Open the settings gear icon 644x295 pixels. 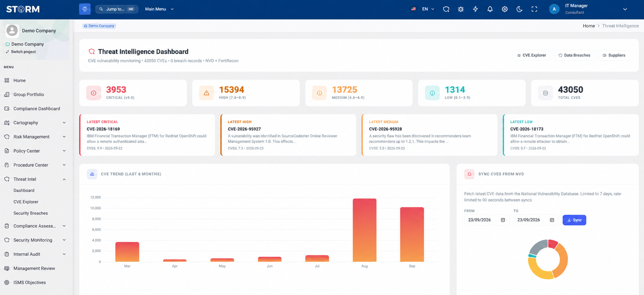pyautogui.click(x=505, y=9)
